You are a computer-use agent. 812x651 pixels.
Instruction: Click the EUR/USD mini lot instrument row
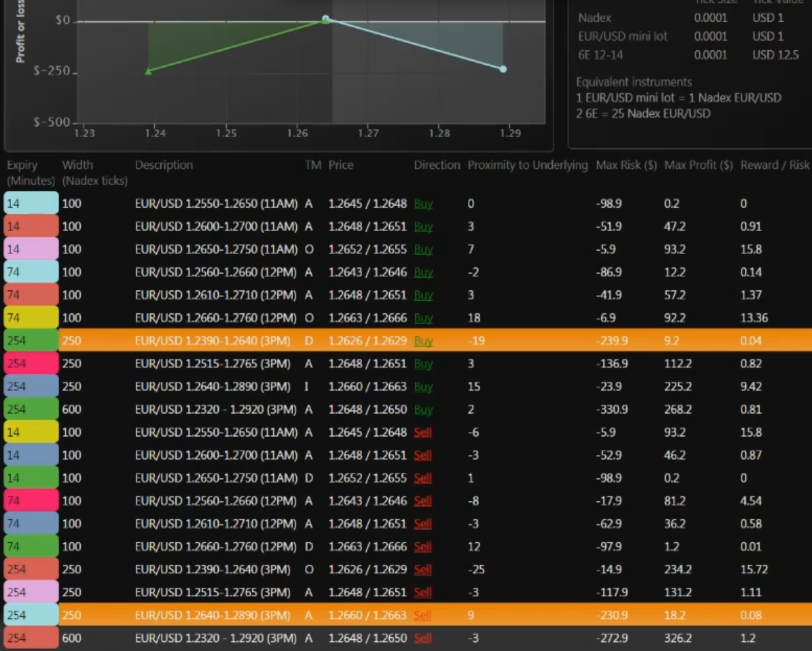[x=681, y=36]
